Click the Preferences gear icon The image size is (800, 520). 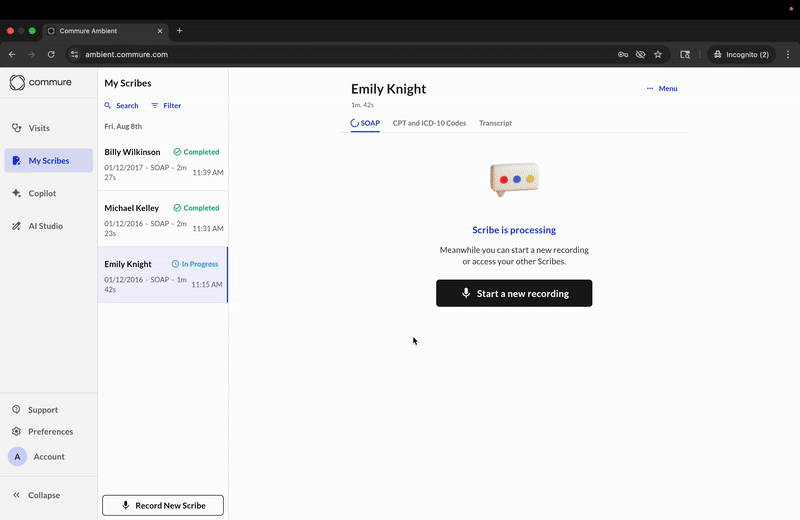pyautogui.click(x=16, y=431)
